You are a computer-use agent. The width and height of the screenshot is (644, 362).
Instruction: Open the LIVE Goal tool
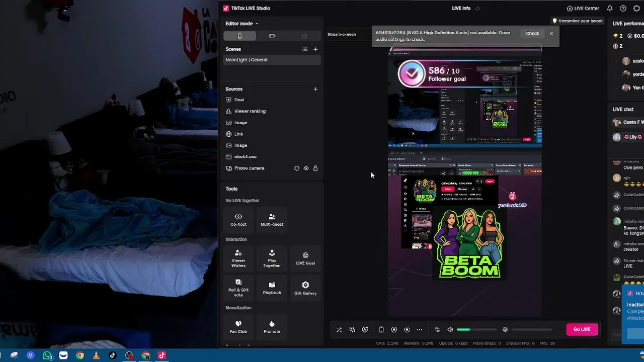tap(305, 258)
